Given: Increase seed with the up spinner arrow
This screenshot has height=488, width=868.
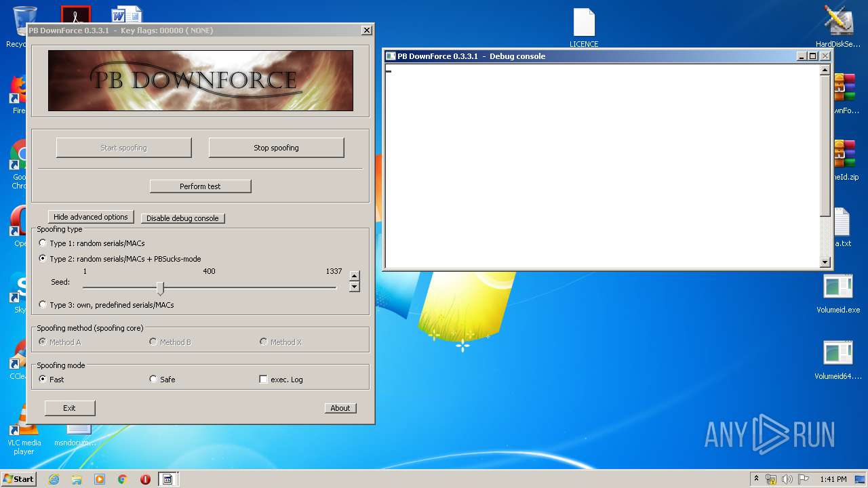Looking at the screenshot, I should [354, 276].
